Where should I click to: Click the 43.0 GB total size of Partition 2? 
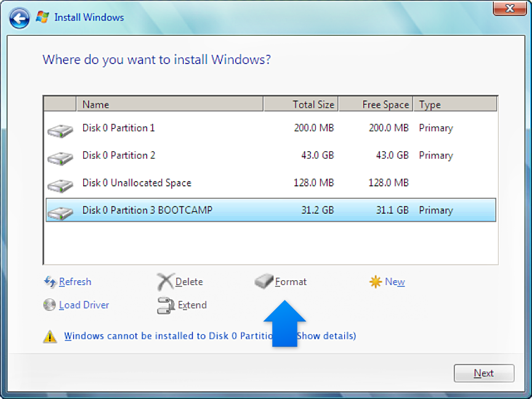point(318,155)
